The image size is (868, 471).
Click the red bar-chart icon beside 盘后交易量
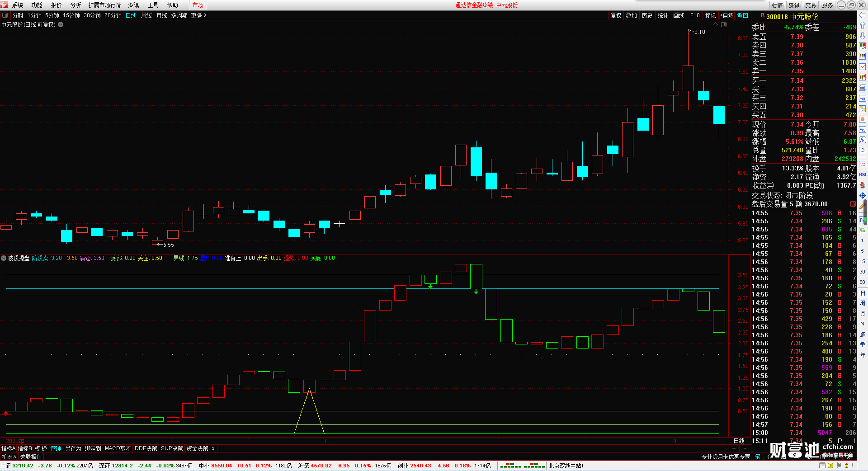(x=853, y=204)
